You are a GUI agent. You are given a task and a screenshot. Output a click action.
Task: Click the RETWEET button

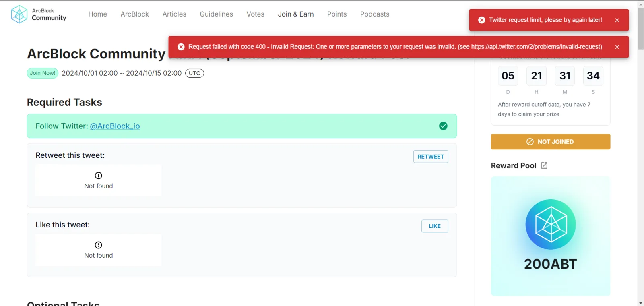click(431, 157)
